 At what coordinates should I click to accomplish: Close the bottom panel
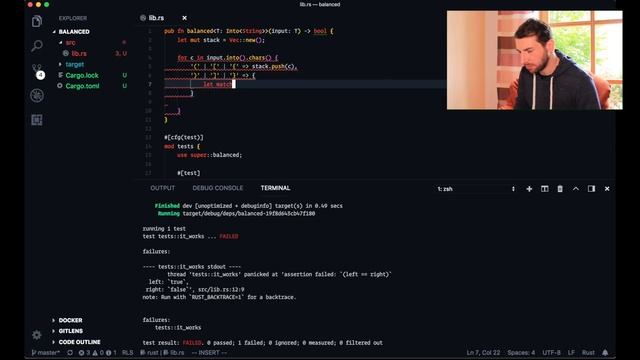point(607,189)
